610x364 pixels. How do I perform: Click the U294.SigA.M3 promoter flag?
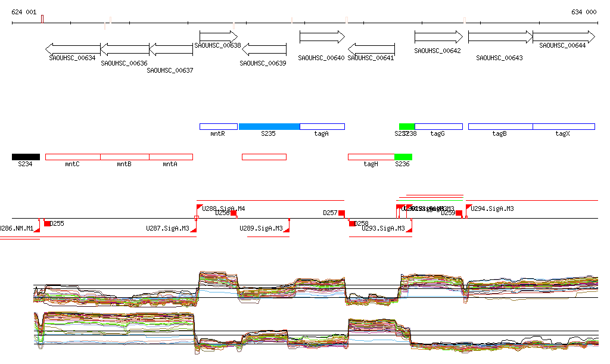click(x=469, y=207)
